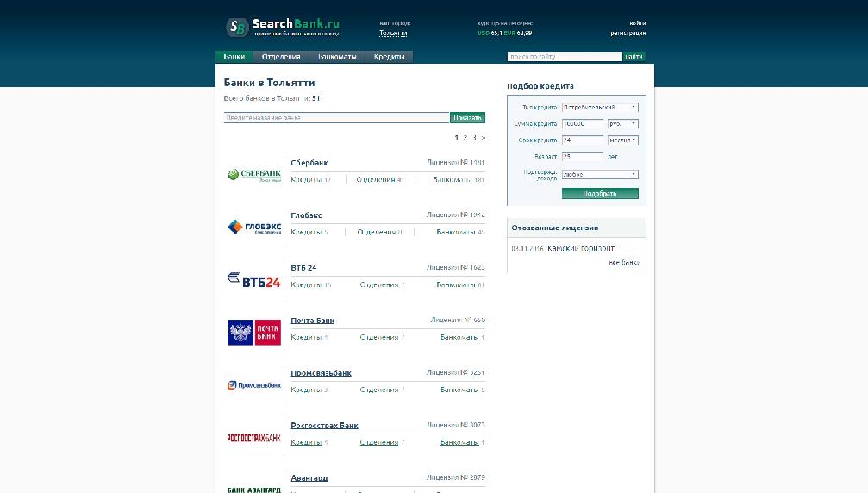Open the income confirmation dropdown
This screenshot has height=493, width=868.
tap(600, 175)
